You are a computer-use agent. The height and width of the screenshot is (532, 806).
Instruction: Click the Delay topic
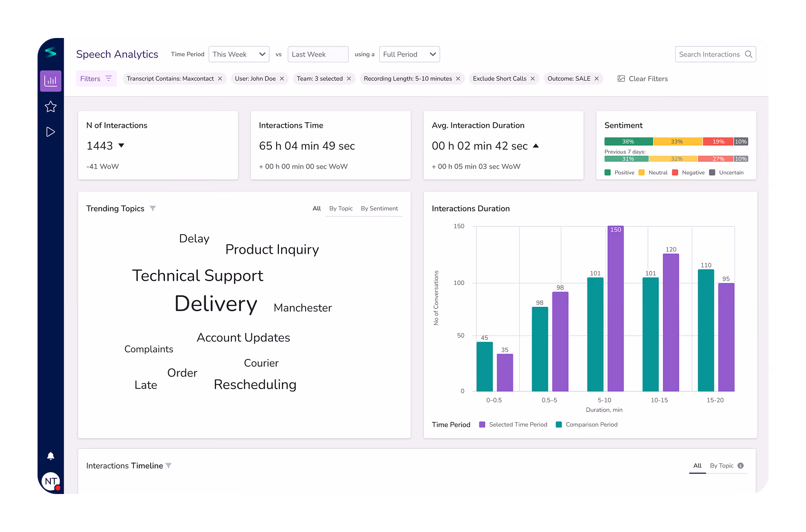click(x=194, y=239)
